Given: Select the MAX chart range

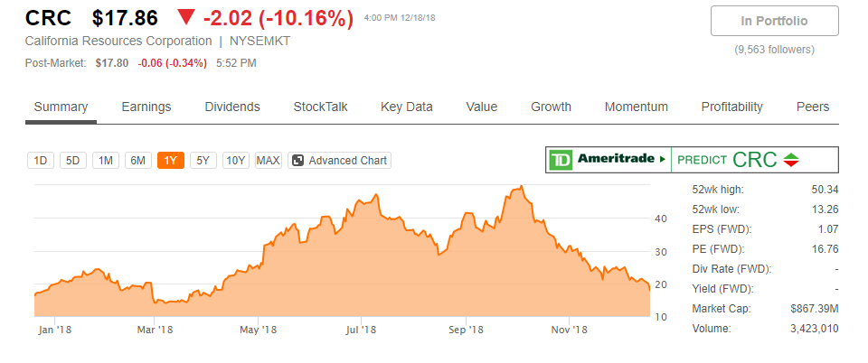Looking at the screenshot, I should (269, 161).
